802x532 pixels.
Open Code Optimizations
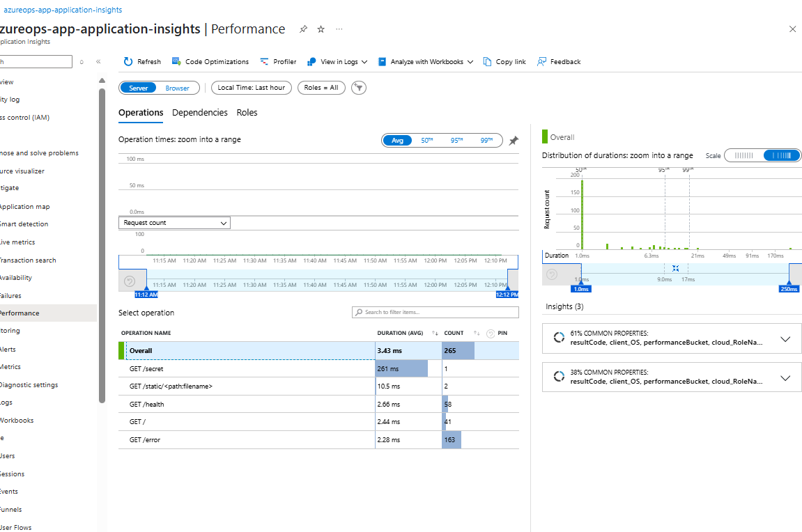tap(210, 62)
